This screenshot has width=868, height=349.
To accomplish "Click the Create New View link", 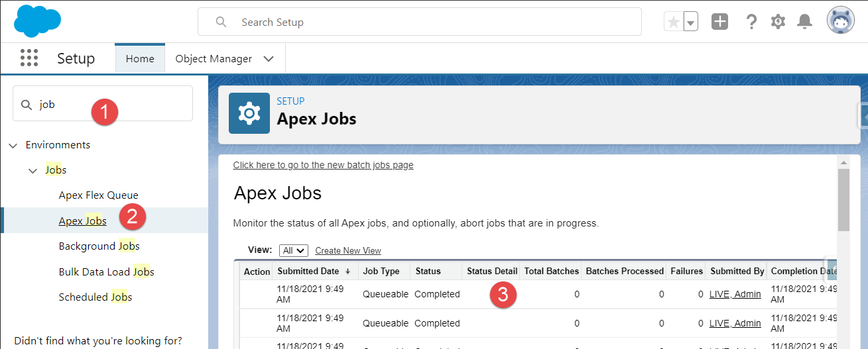I will pos(348,250).
